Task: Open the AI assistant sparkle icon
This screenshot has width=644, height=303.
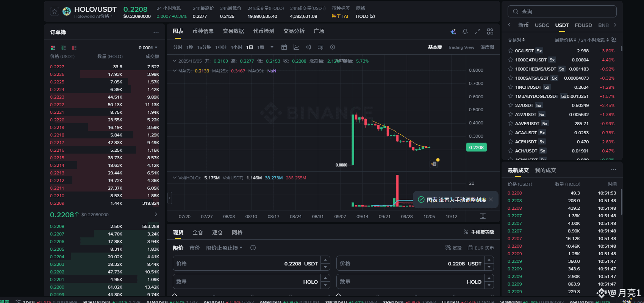Action: (x=453, y=31)
